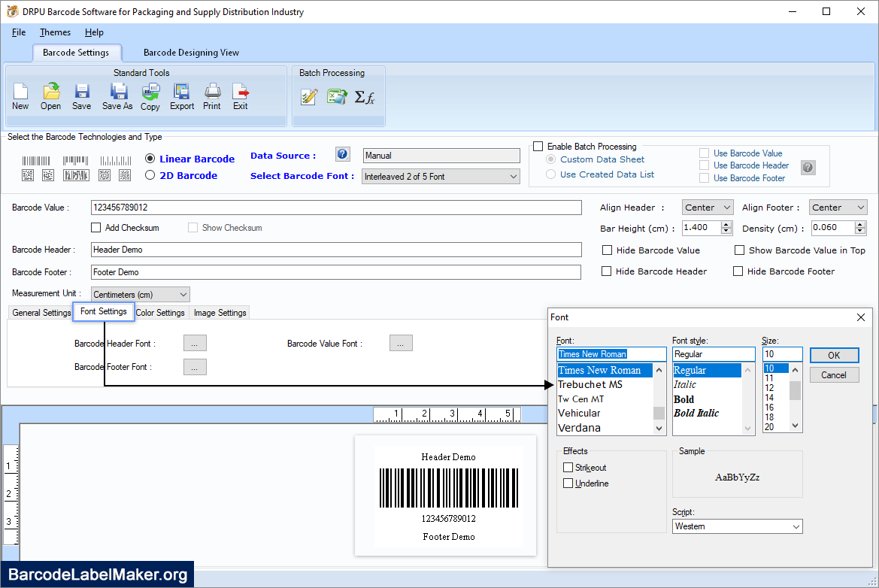Select 2D Barcode radio button

[x=150, y=175]
